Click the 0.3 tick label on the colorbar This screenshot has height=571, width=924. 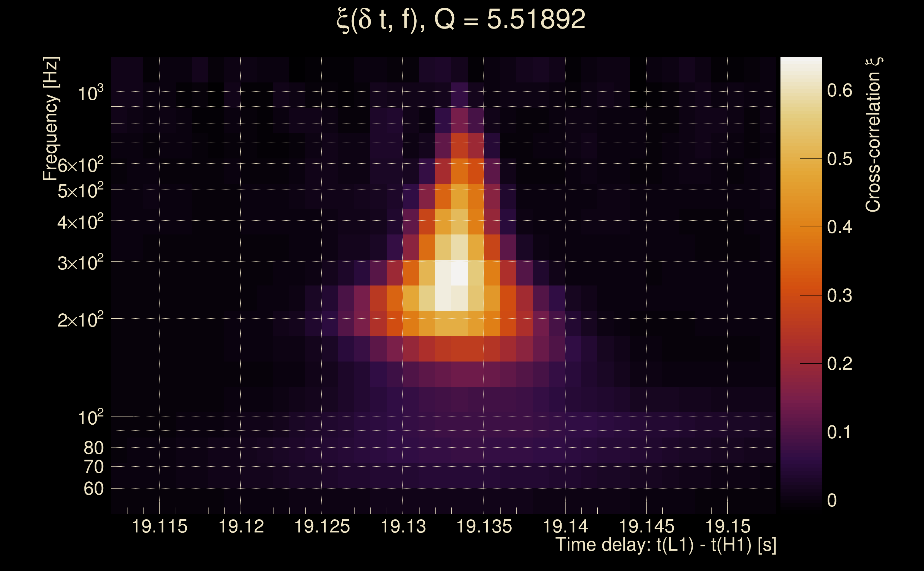coord(839,296)
